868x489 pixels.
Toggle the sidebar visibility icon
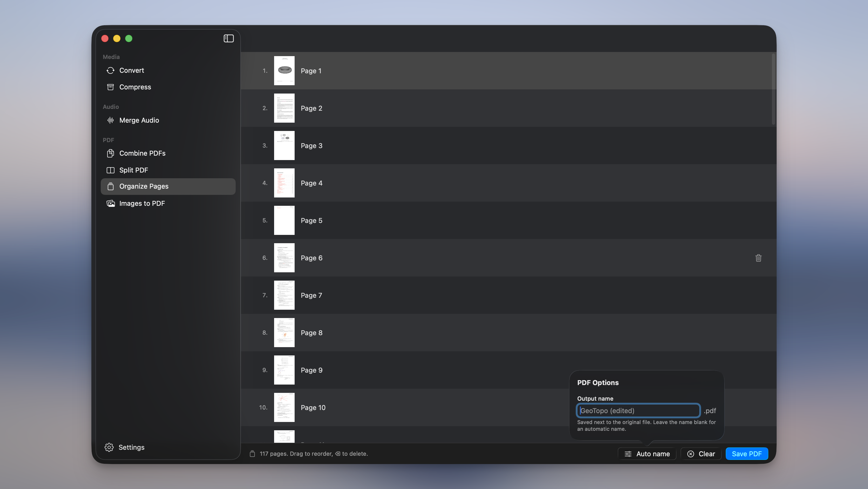point(228,38)
